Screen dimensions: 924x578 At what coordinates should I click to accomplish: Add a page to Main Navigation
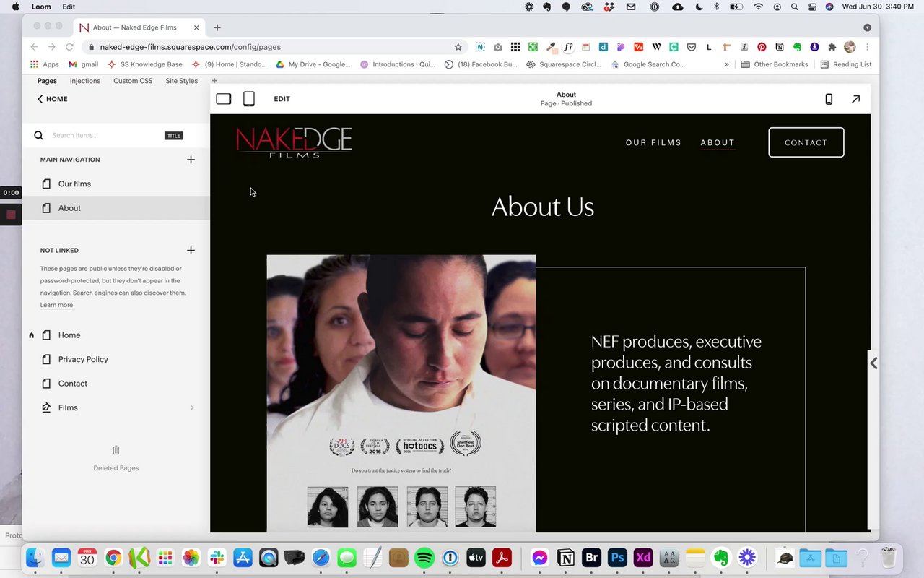[x=191, y=160]
